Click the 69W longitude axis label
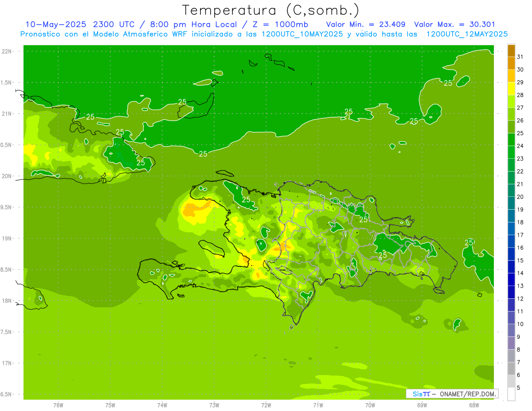This screenshot has width=532, height=411. [x=422, y=405]
